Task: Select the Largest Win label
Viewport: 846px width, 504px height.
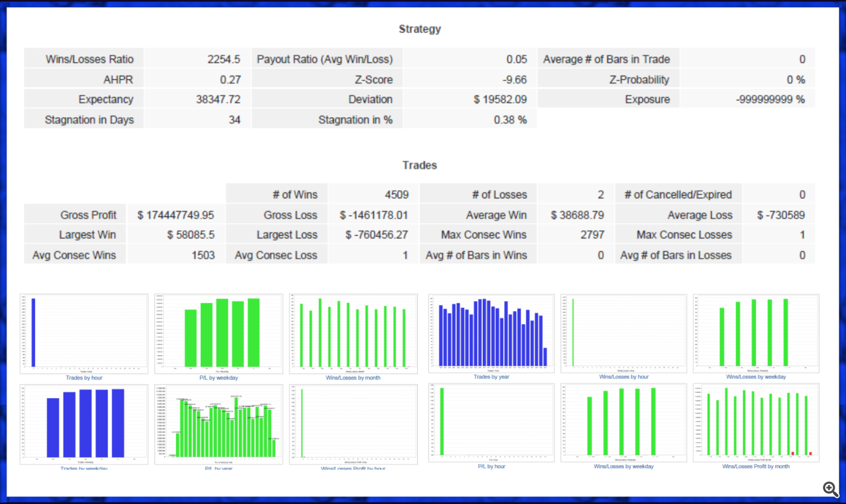Action: (87, 235)
